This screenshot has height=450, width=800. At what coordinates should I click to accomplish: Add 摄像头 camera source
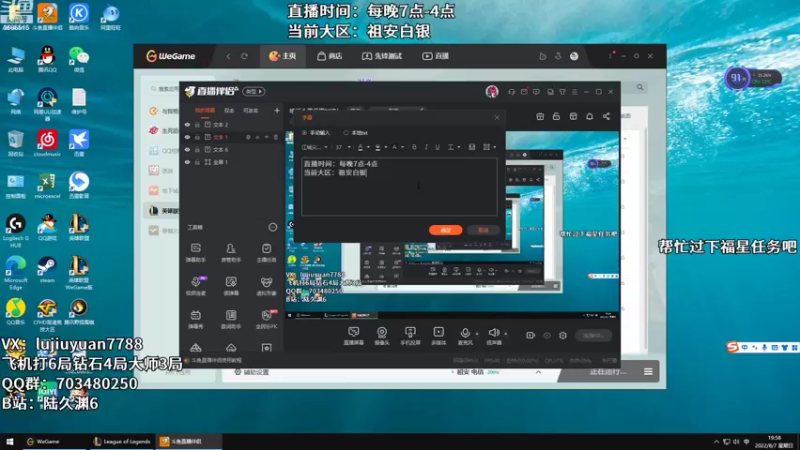(382, 336)
